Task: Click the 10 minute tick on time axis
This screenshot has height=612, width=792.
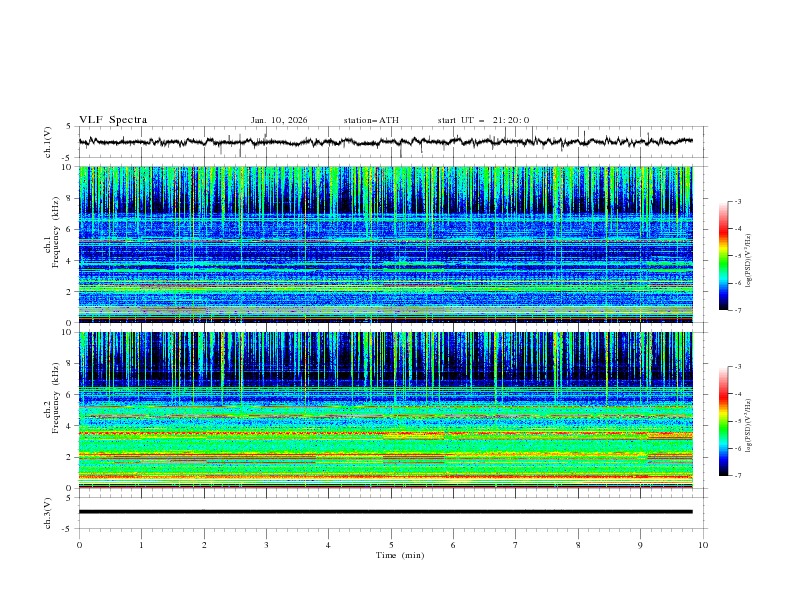Action: pos(703,544)
